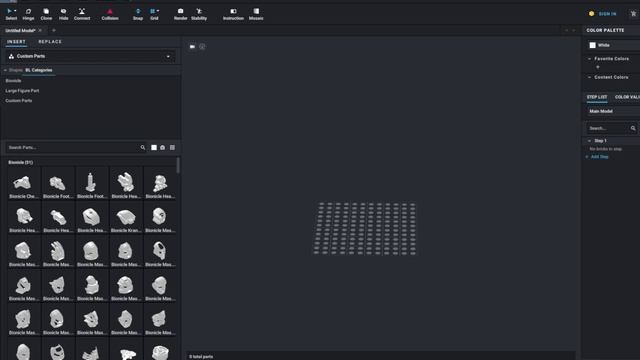Select the Shapes category view
The width and height of the screenshot is (640, 360).
pos(16,70)
